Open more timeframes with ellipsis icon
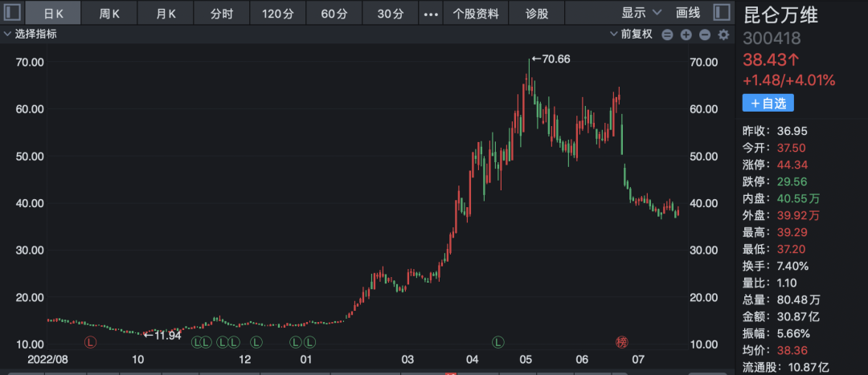 (x=431, y=14)
